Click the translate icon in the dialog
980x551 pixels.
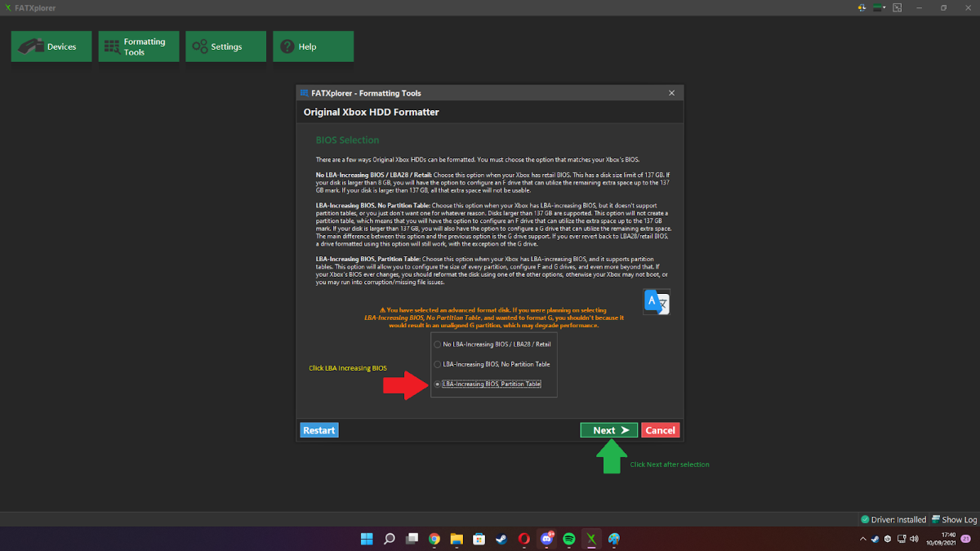(x=657, y=301)
